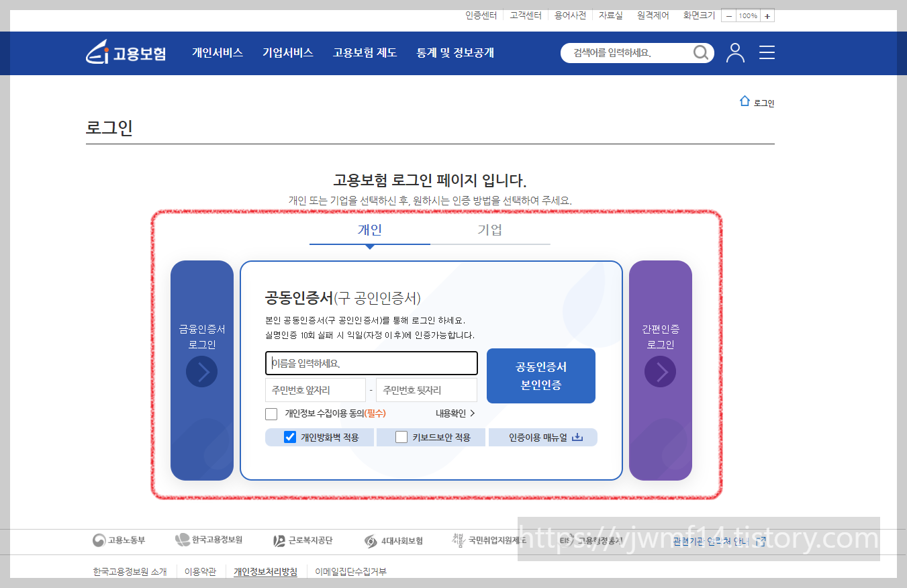907x588 pixels.
Task: Open 한국고용정보원 소개 footer link
Action: click(130, 572)
